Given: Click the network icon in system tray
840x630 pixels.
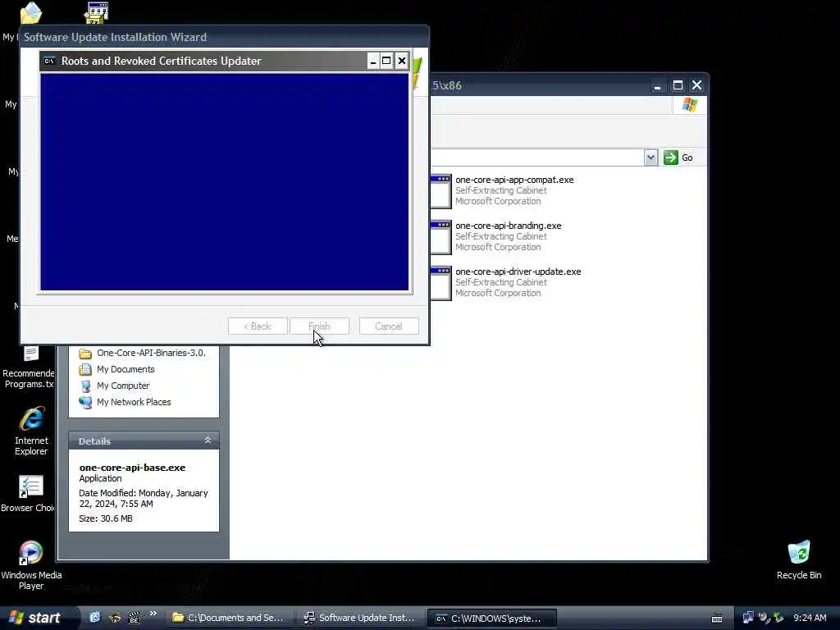Looking at the screenshot, I should tap(748, 619).
